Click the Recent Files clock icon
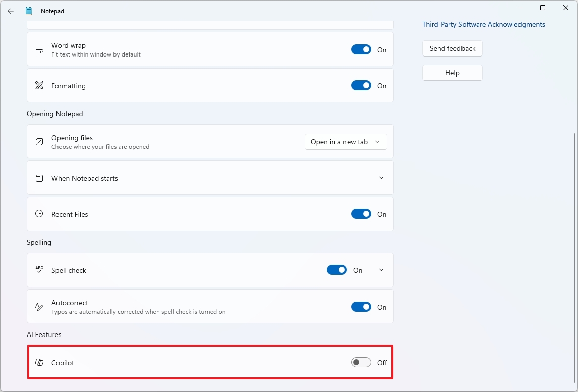The height and width of the screenshot is (392, 578). tap(39, 214)
